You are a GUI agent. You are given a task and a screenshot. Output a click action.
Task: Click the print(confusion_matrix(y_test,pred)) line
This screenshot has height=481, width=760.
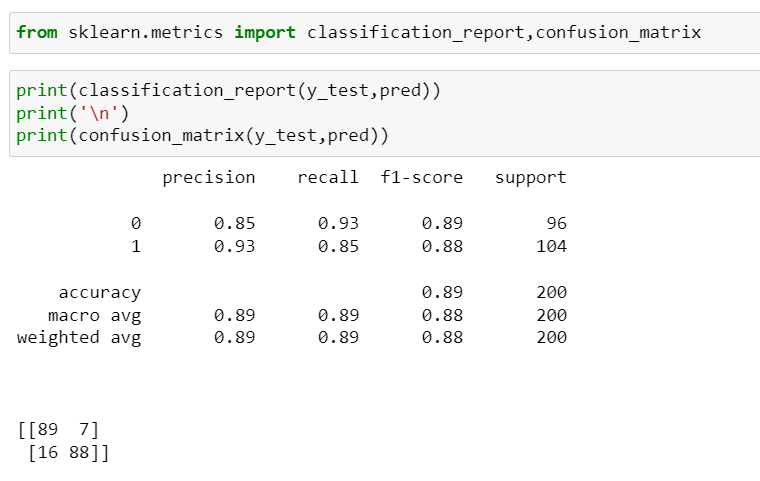pyautogui.click(x=202, y=136)
